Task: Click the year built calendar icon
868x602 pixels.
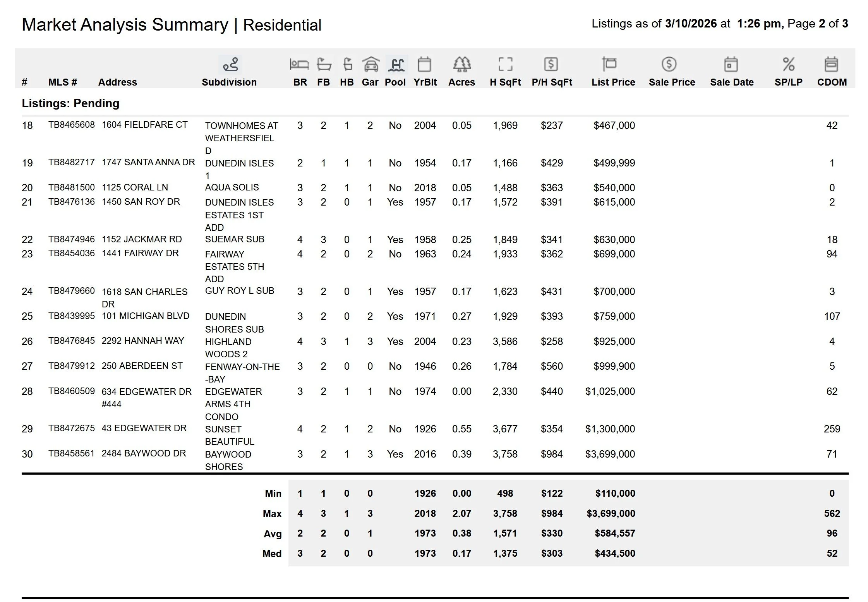Action: click(x=424, y=64)
